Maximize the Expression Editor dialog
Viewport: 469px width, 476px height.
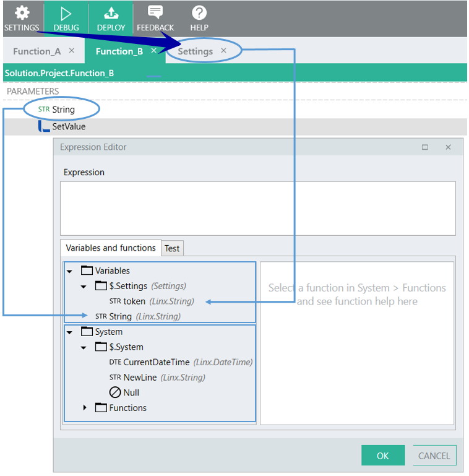pos(424,147)
